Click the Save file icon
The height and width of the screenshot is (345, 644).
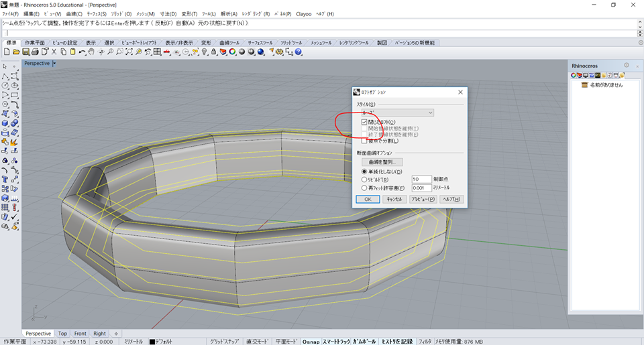(25, 52)
